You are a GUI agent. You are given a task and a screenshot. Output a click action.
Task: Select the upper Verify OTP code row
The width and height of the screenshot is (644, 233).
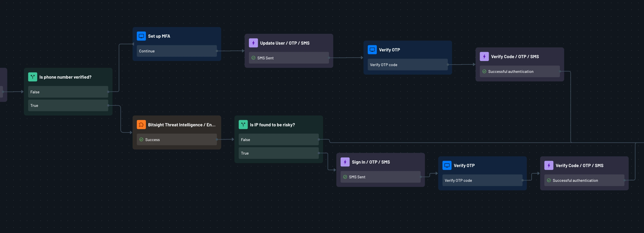[407, 65]
